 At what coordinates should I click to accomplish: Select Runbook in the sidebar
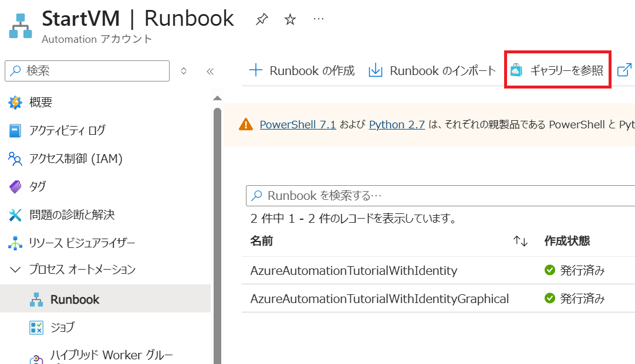coord(105,298)
